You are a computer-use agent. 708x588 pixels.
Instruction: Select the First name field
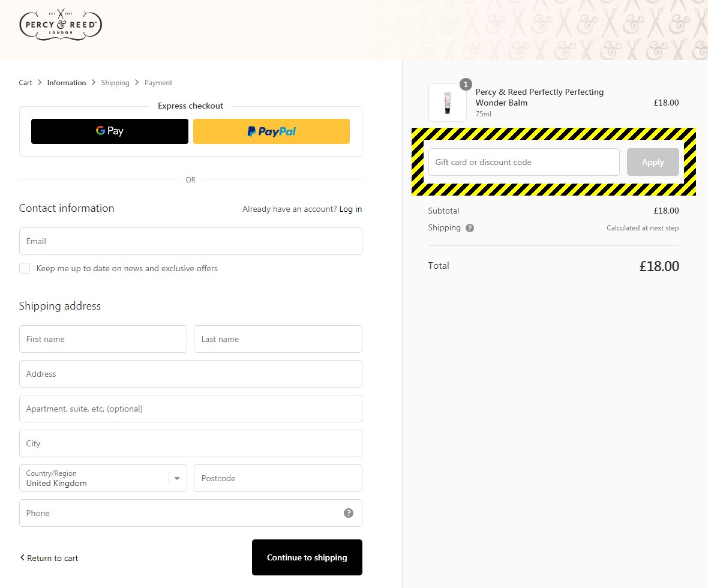[103, 339]
